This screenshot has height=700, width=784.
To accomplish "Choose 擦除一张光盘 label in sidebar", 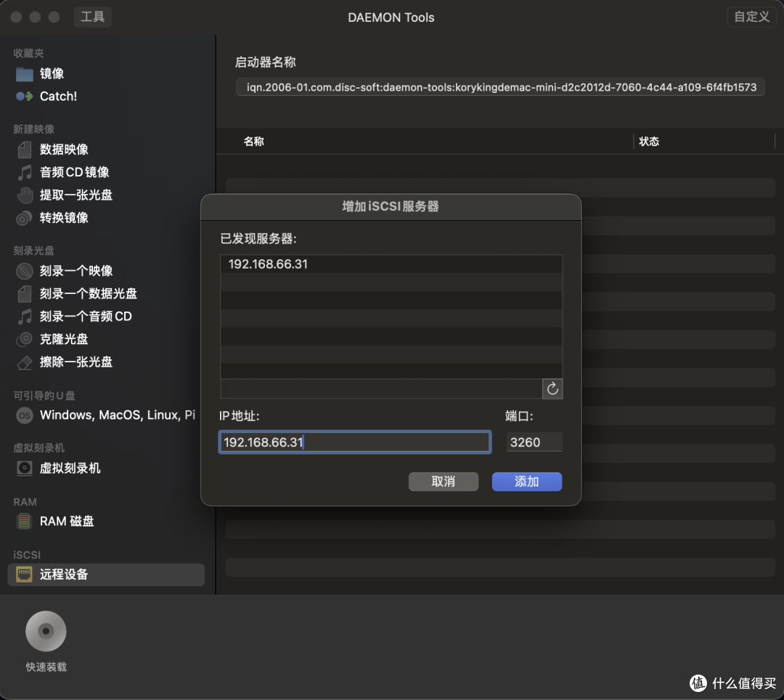I will [x=76, y=362].
